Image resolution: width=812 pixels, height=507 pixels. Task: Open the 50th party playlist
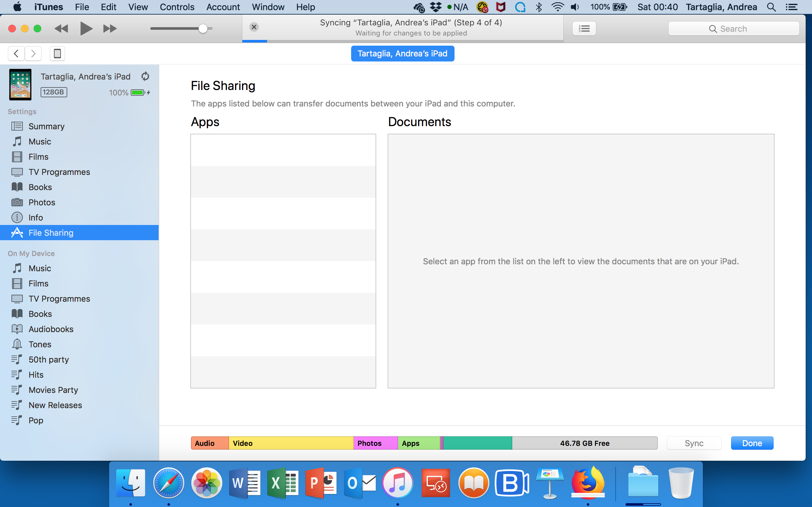(x=48, y=359)
